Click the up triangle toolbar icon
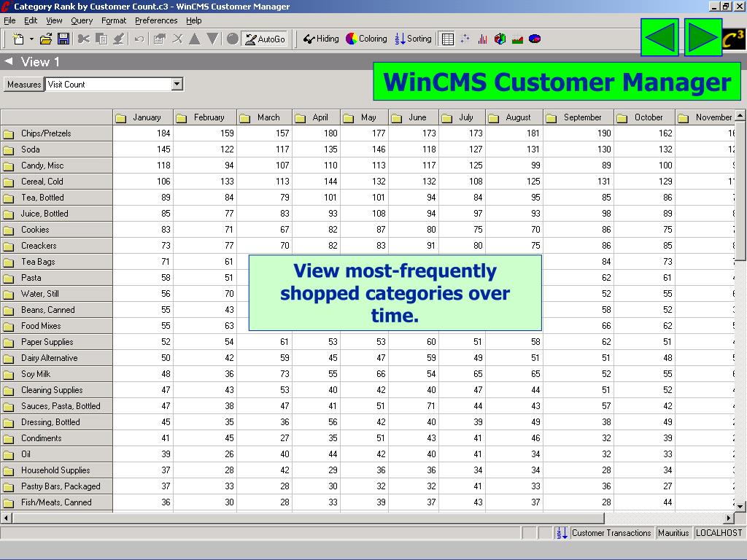This screenshot has width=747, height=560. [x=194, y=39]
